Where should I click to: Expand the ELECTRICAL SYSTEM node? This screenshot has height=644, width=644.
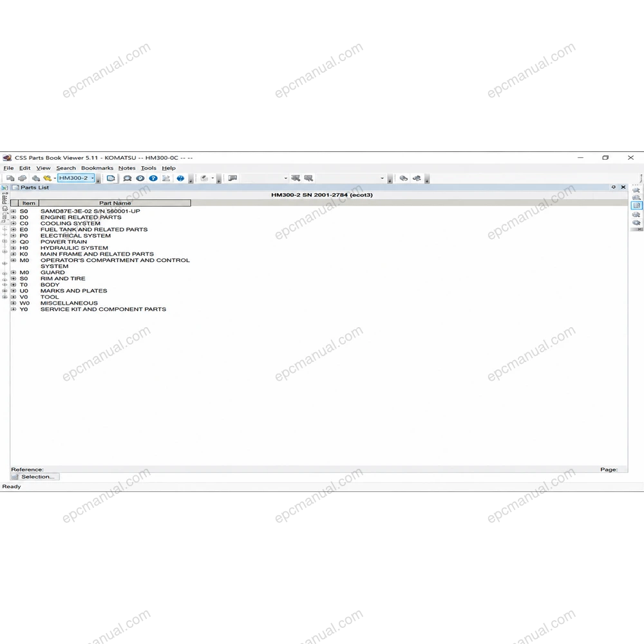tap(14, 236)
